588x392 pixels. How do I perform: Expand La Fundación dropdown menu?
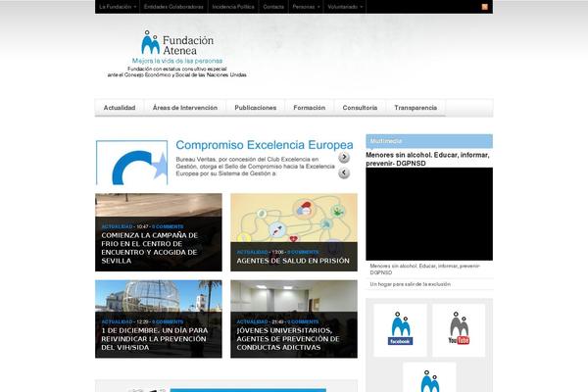118,7
